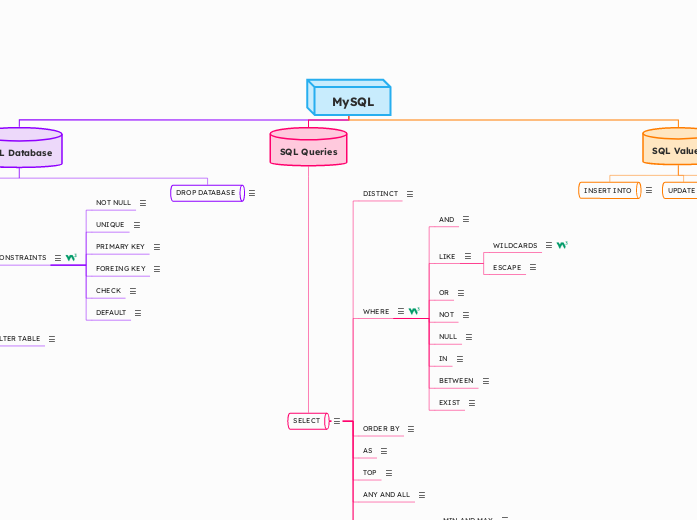Open the notes icon beside DROP DATABASE
The height and width of the screenshot is (520, 697).
point(252,193)
